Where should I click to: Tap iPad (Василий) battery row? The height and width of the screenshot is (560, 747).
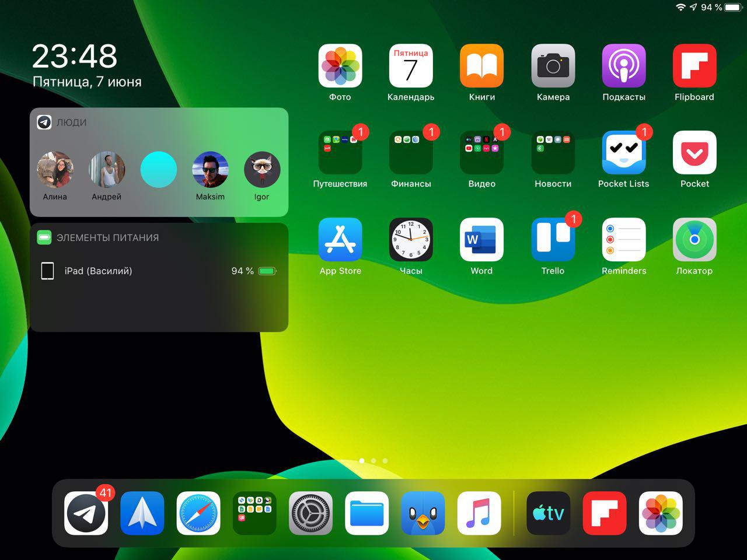[x=159, y=271]
